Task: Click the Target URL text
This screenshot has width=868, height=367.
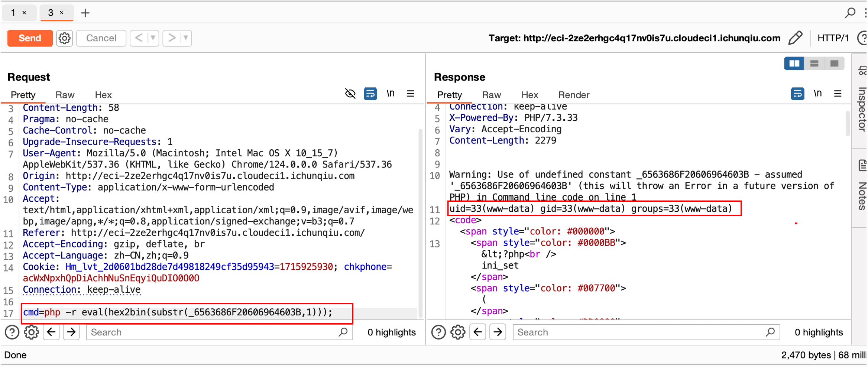Action: pos(634,38)
